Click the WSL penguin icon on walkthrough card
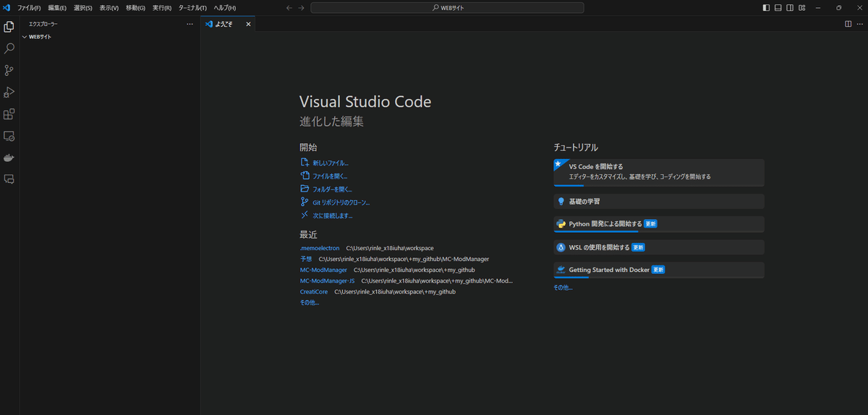This screenshot has width=868, height=415. tap(561, 247)
